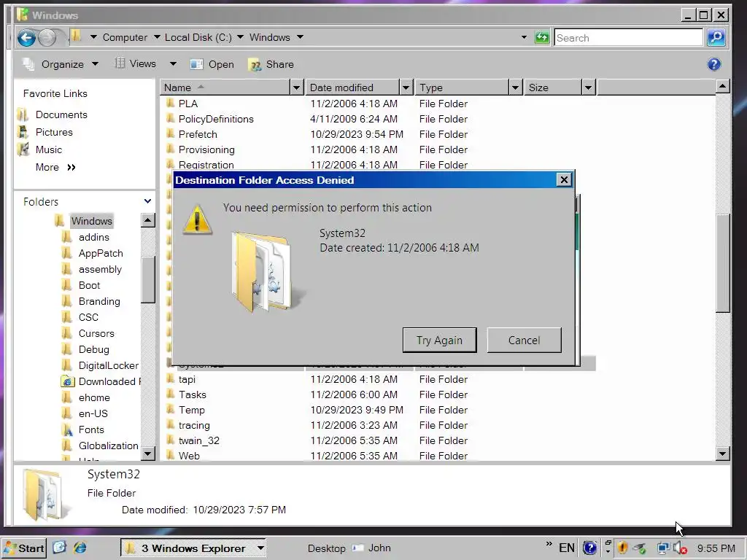Select the tracing folder row
747x560 pixels.
(377, 425)
